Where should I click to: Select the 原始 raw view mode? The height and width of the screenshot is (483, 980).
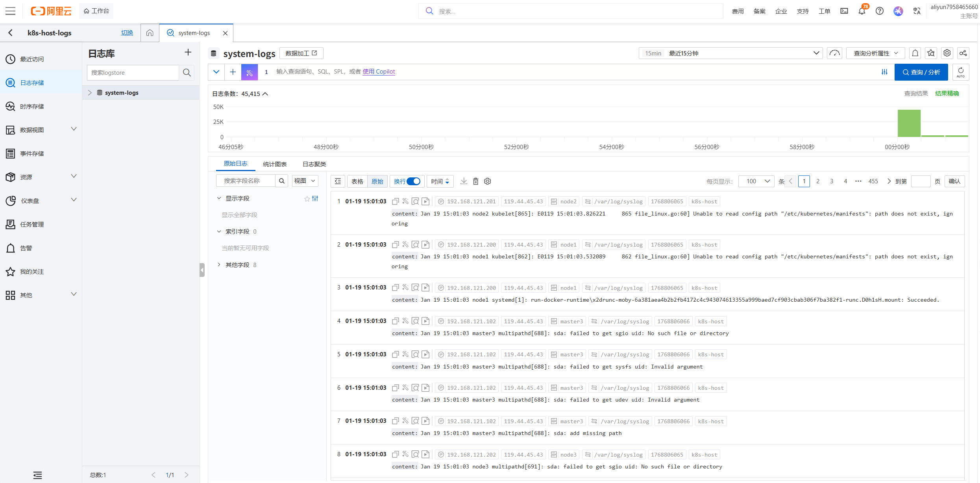[377, 181]
